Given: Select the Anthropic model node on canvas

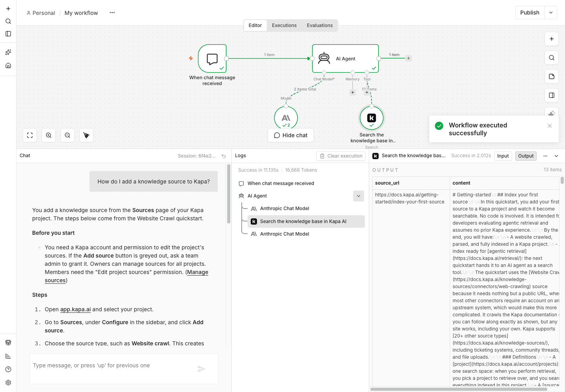Looking at the screenshot, I should click(286, 118).
